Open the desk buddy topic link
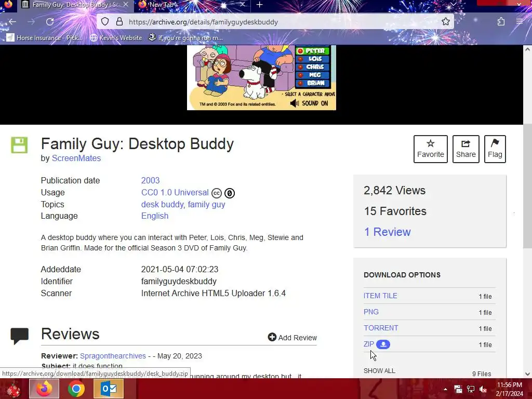This screenshot has width=532, height=399. (163, 204)
